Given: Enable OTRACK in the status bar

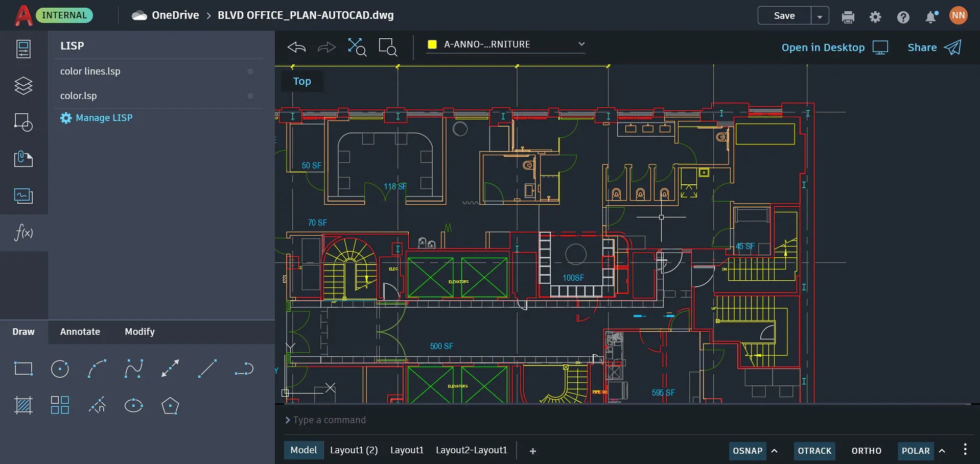Looking at the screenshot, I should click(814, 451).
